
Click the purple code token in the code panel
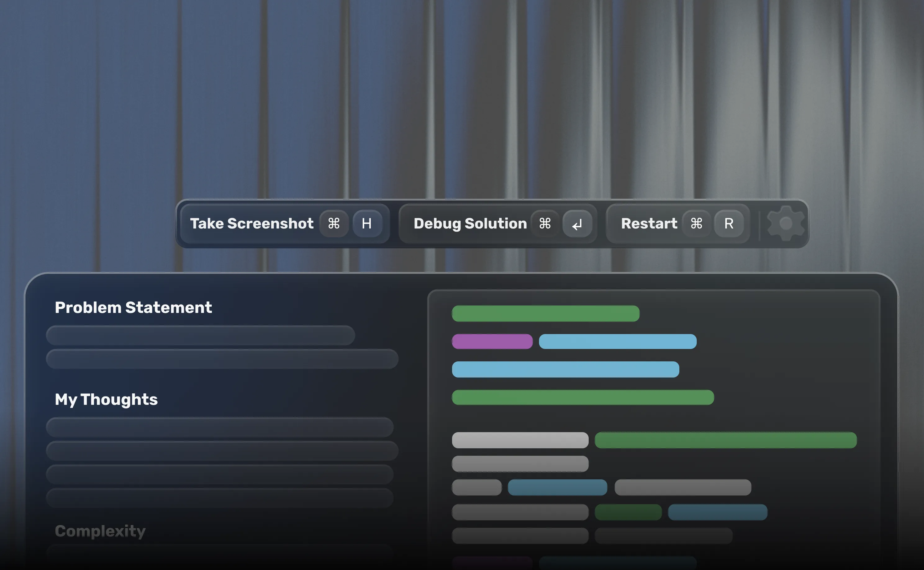492,342
